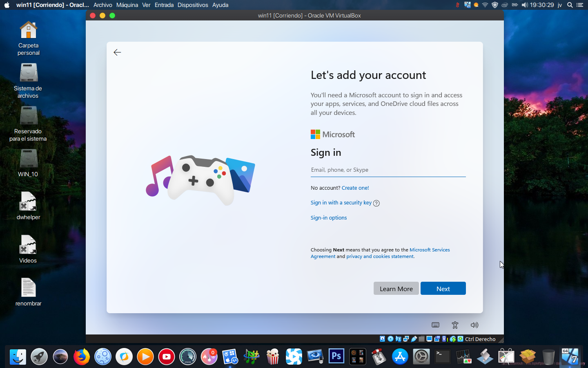
Task: Click the hard disk activity icon in VirtualBox status bar
Action: 383,339
